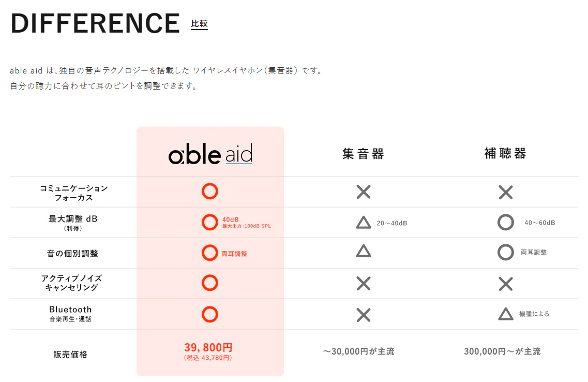The height and width of the screenshot is (382, 588).
Task: Click able aid's 40dB red circle icon
Action: tap(210, 223)
